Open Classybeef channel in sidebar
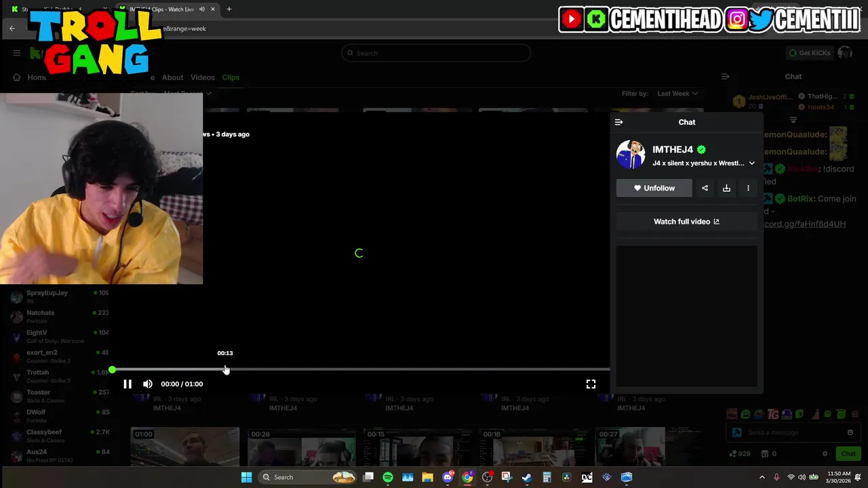This screenshot has height=488, width=868. (x=60, y=435)
